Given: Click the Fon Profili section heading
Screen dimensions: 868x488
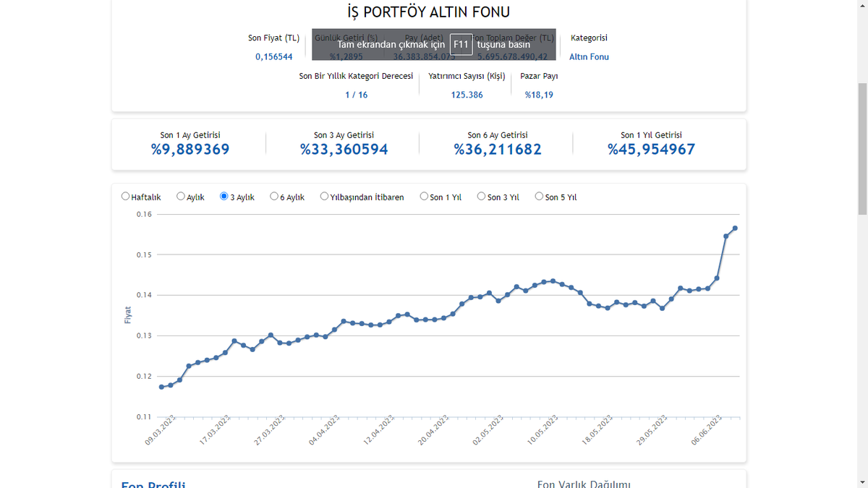Looking at the screenshot, I should [153, 484].
